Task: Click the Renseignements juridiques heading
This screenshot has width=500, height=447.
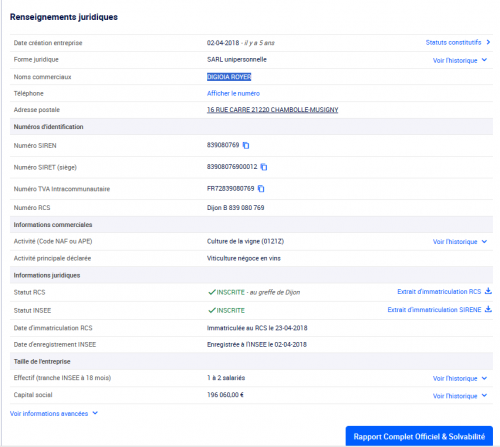Action: point(64,17)
